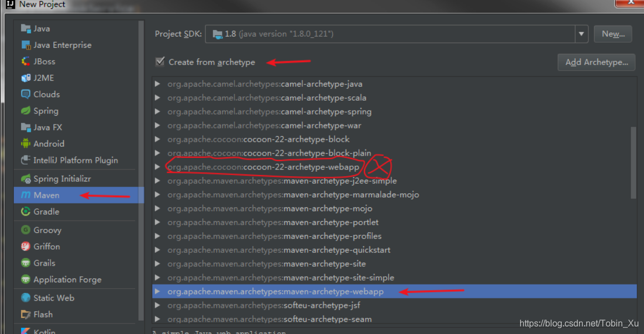Viewport: 644px width, 334px height.
Task: Click the Clouds icon
Action: click(26, 94)
